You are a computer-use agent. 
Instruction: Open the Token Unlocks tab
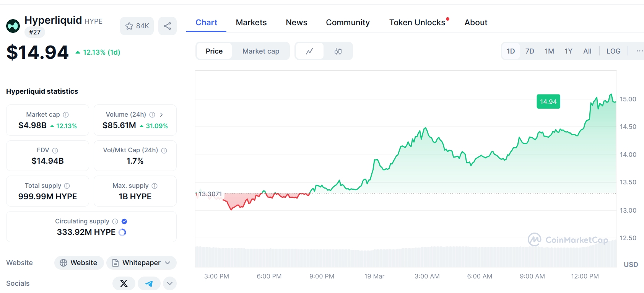[x=417, y=23]
